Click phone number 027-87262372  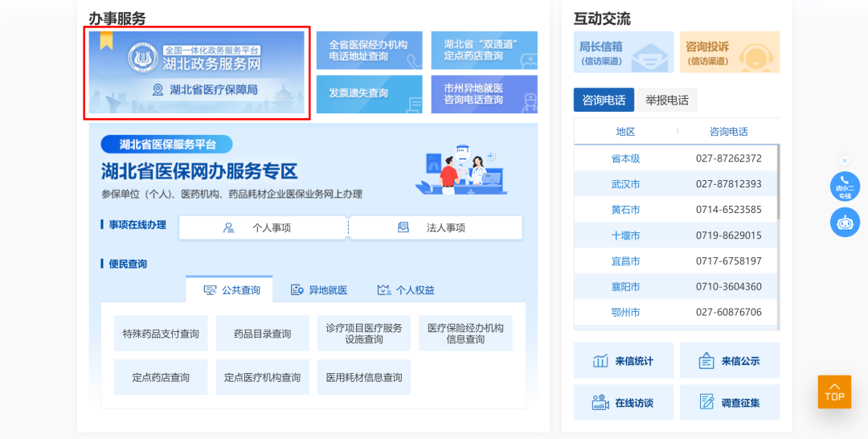tap(728, 158)
